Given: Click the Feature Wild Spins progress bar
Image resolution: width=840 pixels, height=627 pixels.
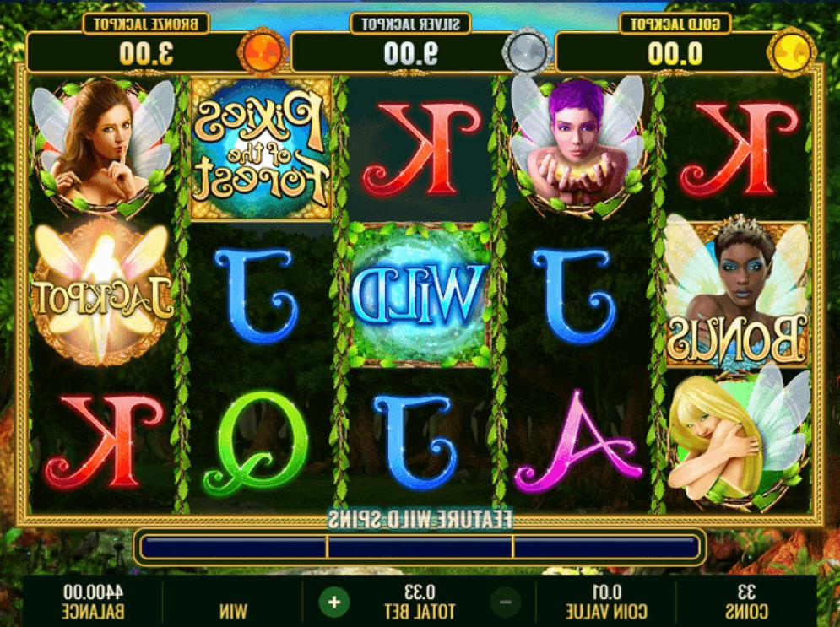Looking at the screenshot, I should pos(420,548).
